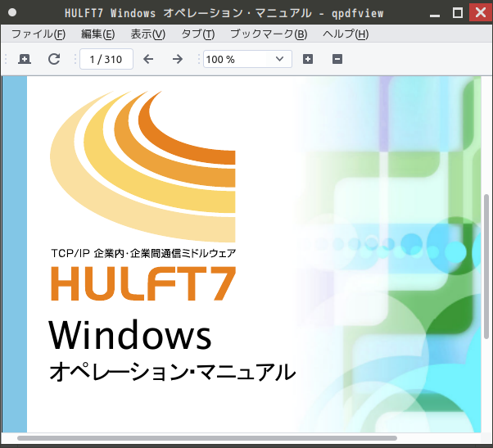
Task: Click the Windows heading on the cover page
Action: (x=130, y=334)
